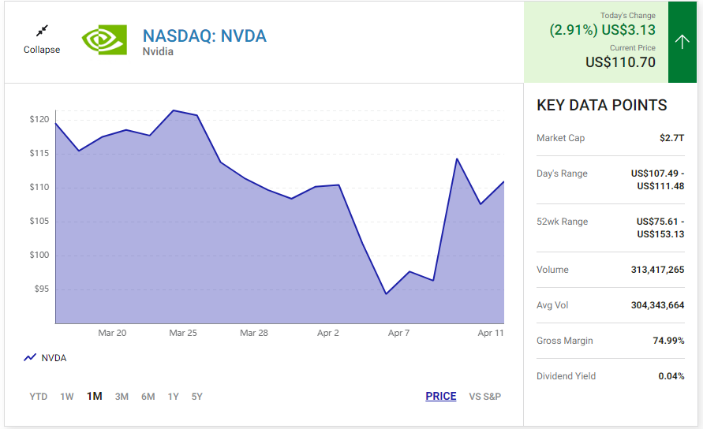Click the chart's lowest point near Apr 7
This screenshot has height=429, width=703.
(x=386, y=294)
